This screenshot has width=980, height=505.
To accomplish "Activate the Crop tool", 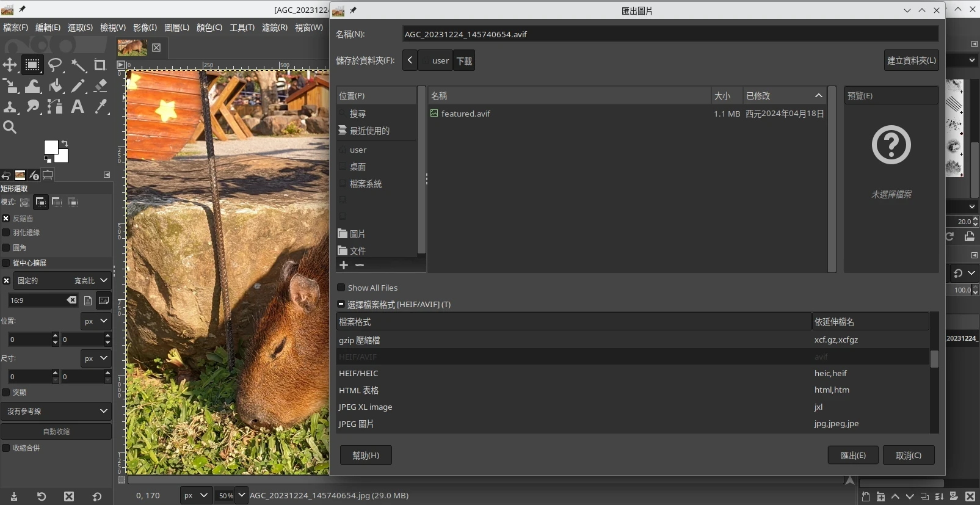I will 100,65.
